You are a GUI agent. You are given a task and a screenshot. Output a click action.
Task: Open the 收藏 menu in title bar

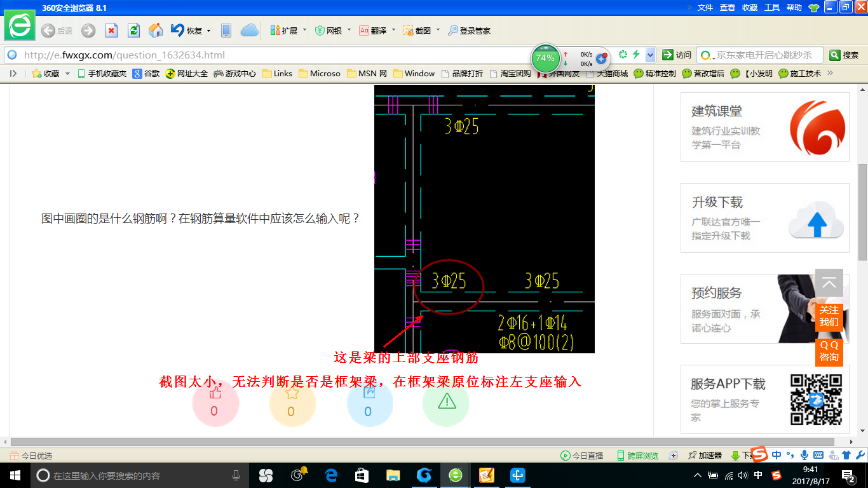[x=750, y=8]
